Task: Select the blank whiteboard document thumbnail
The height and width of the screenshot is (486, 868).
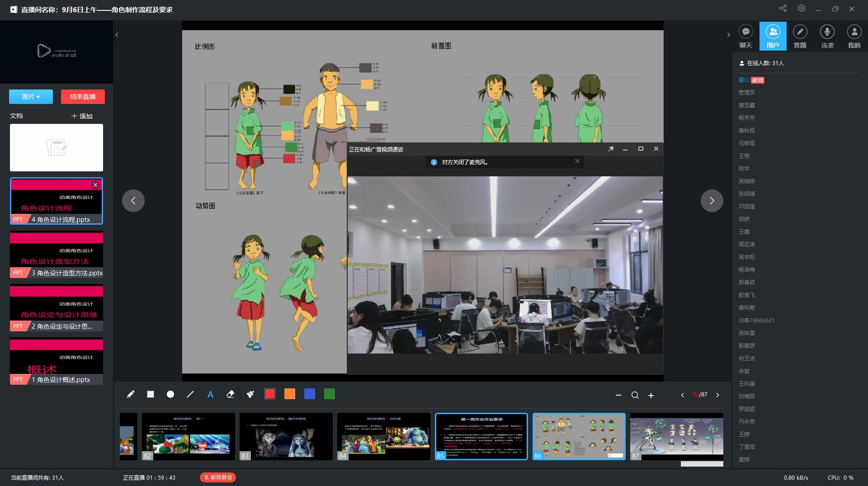Action: tap(57, 148)
